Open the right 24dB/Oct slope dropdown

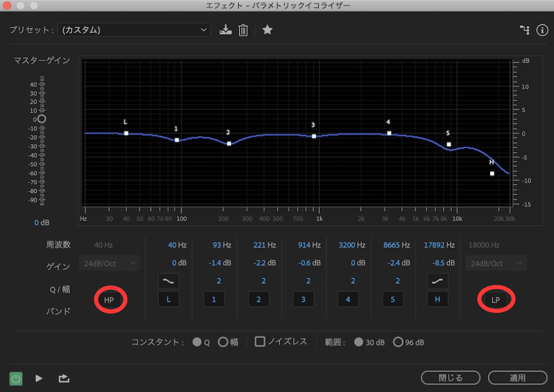[x=495, y=263]
